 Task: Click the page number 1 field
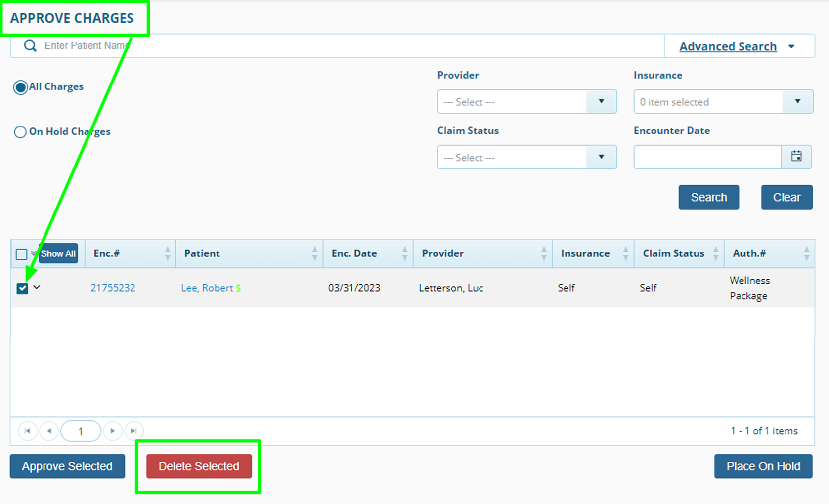(x=81, y=431)
